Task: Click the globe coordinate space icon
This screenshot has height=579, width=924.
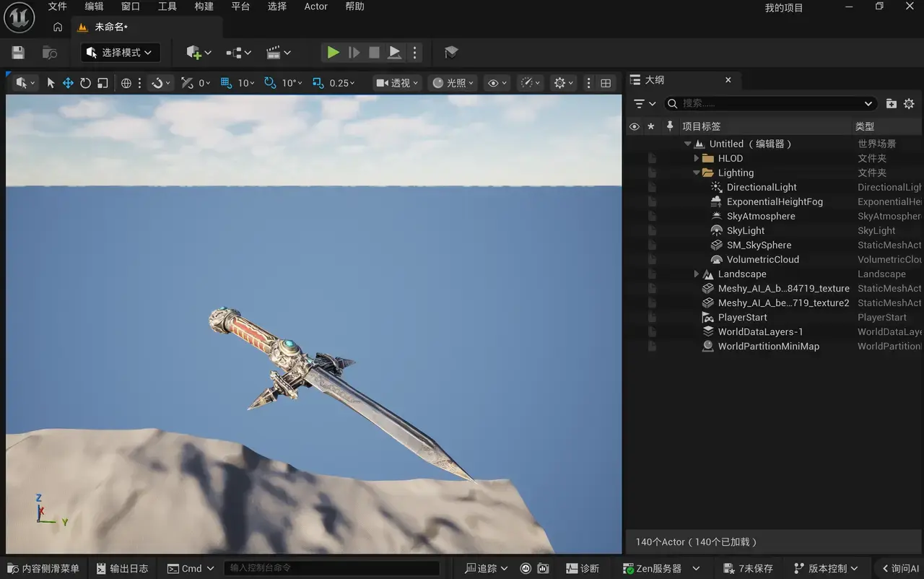Action: point(126,83)
